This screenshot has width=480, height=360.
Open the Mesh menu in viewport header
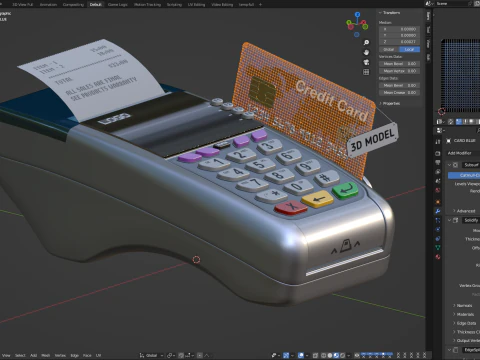(45, 355)
